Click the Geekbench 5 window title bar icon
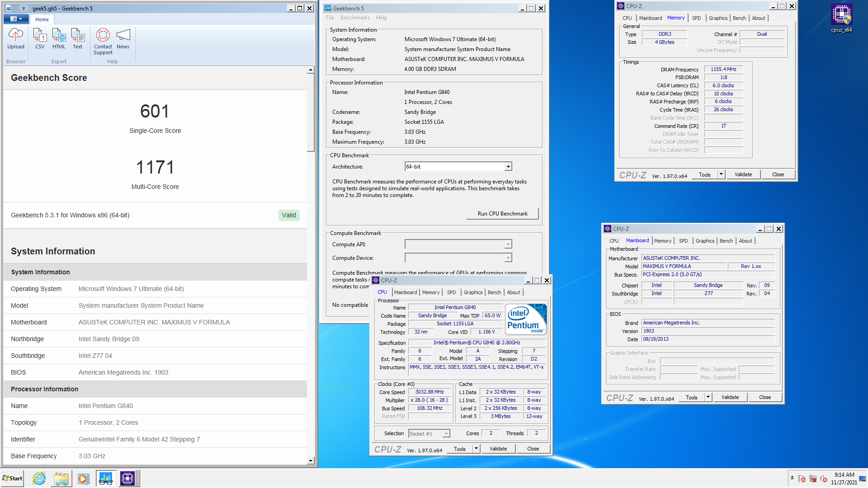 (327, 8)
